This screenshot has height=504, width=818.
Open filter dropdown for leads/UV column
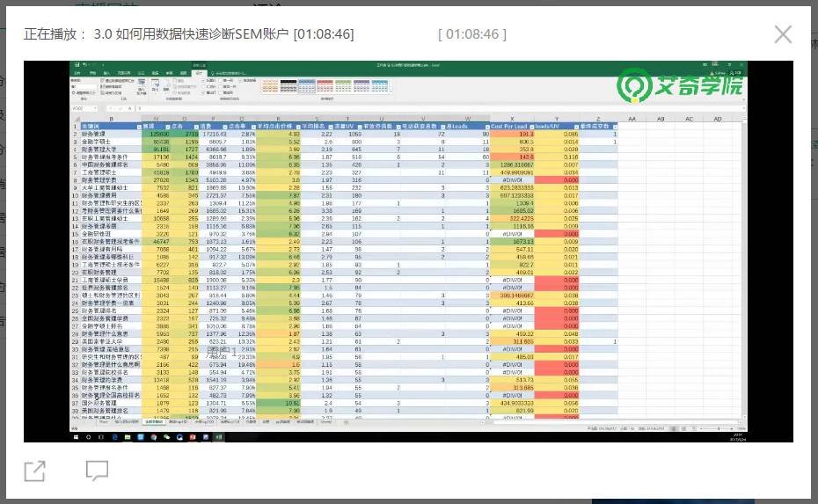pos(576,127)
